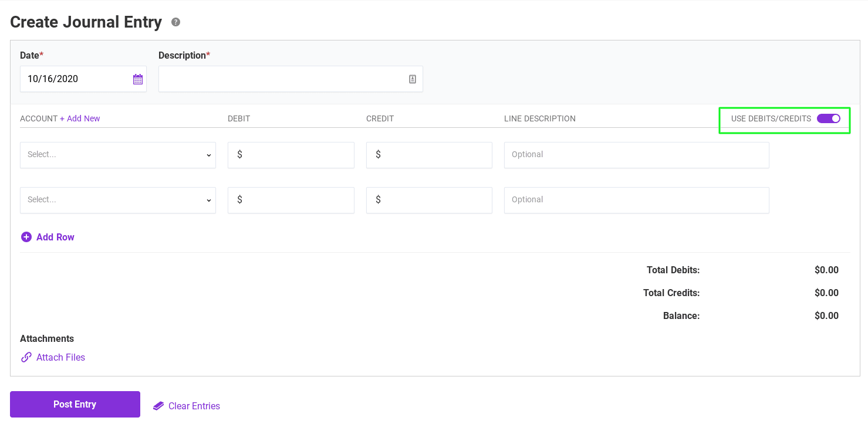Click the DEBIT column header
Image resolution: width=868 pixels, height=431 pixels.
(x=239, y=118)
